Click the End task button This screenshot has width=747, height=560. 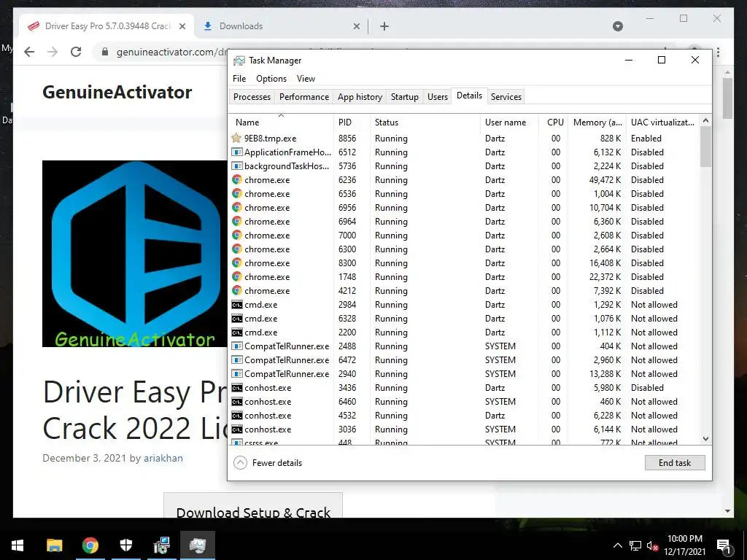coord(675,462)
